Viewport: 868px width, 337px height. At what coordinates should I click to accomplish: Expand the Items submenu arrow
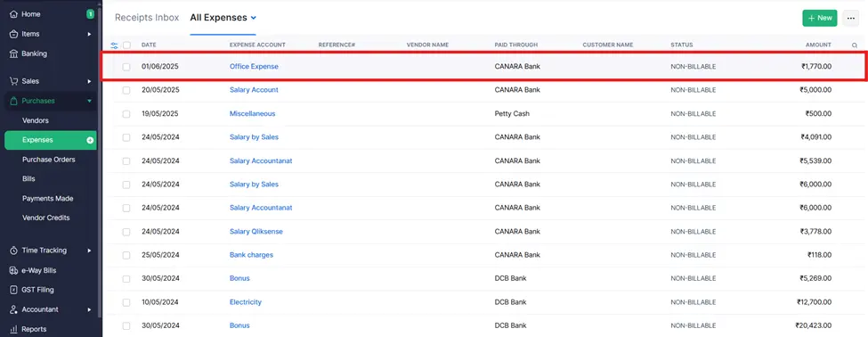[89, 35]
